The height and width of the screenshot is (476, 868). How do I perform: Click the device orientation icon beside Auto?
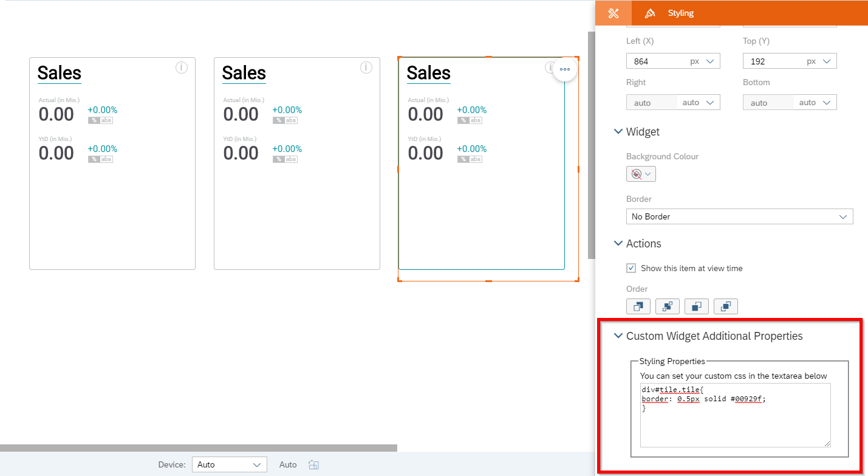[313, 465]
